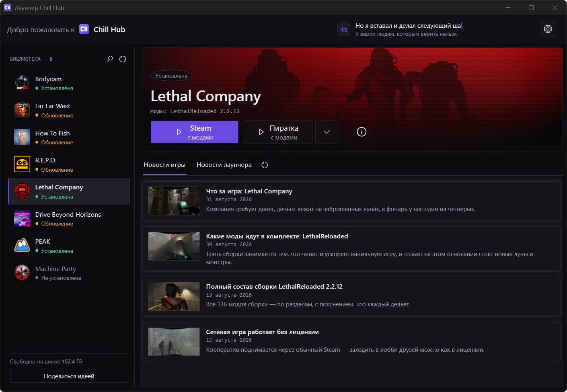
Task: Select Machine Party title in library
Action: pos(55,269)
